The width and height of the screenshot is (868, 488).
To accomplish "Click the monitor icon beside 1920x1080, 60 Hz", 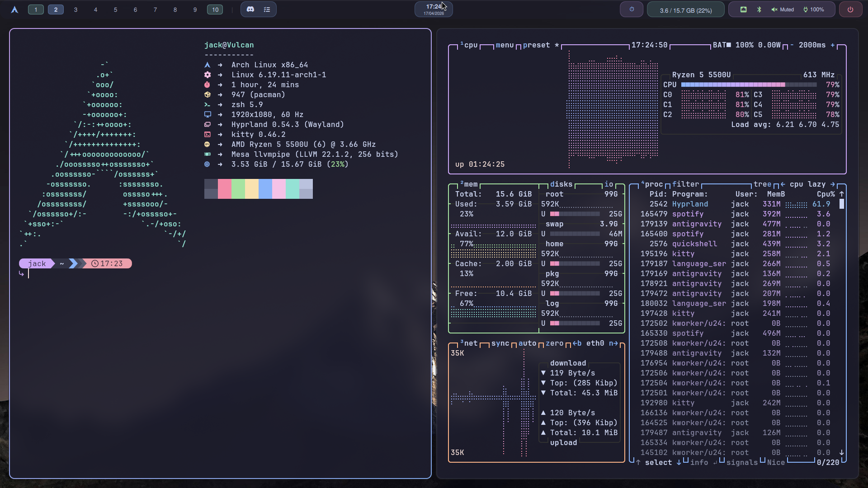I will coord(207,115).
